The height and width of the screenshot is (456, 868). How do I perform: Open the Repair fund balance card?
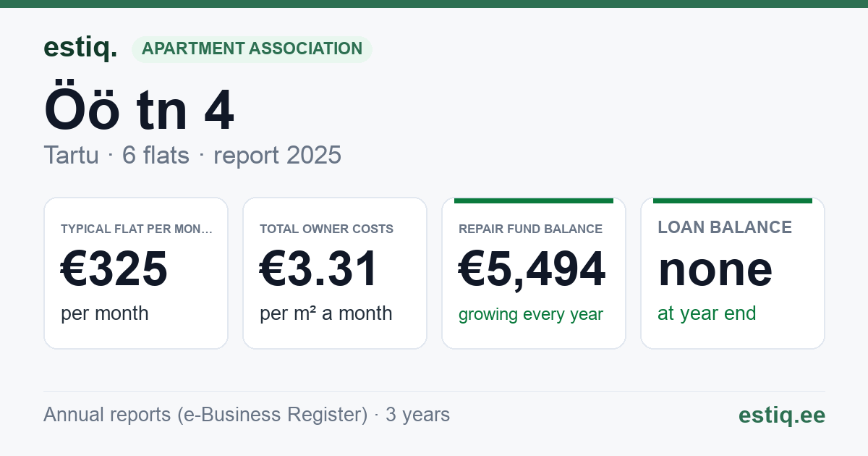pyautogui.click(x=534, y=273)
